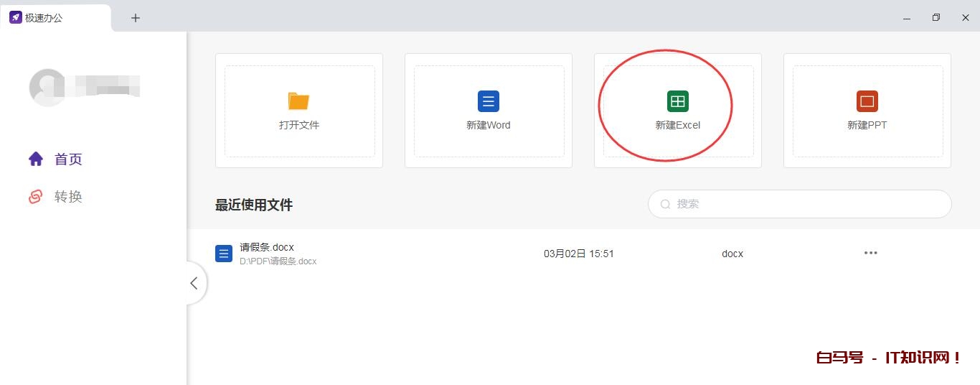Add a new tab with the plus button
Image resolution: width=980 pixels, height=385 pixels.
[136, 18]
